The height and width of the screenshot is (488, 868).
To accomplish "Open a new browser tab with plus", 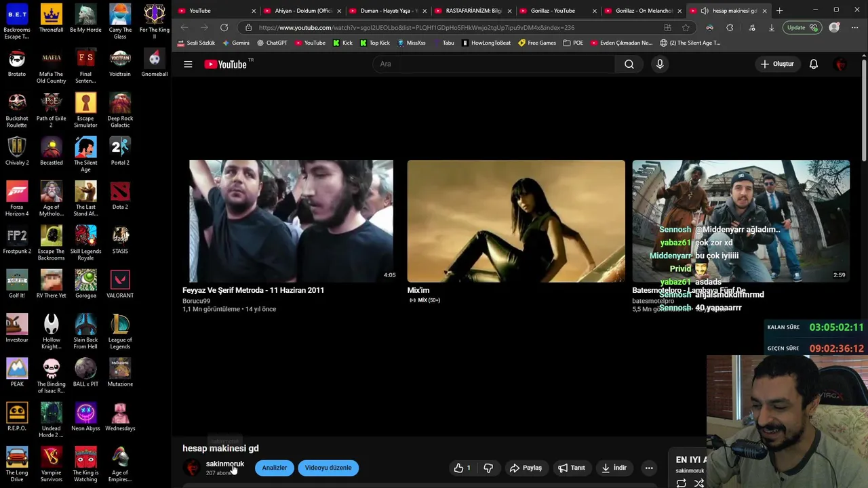I will [779, 10].
